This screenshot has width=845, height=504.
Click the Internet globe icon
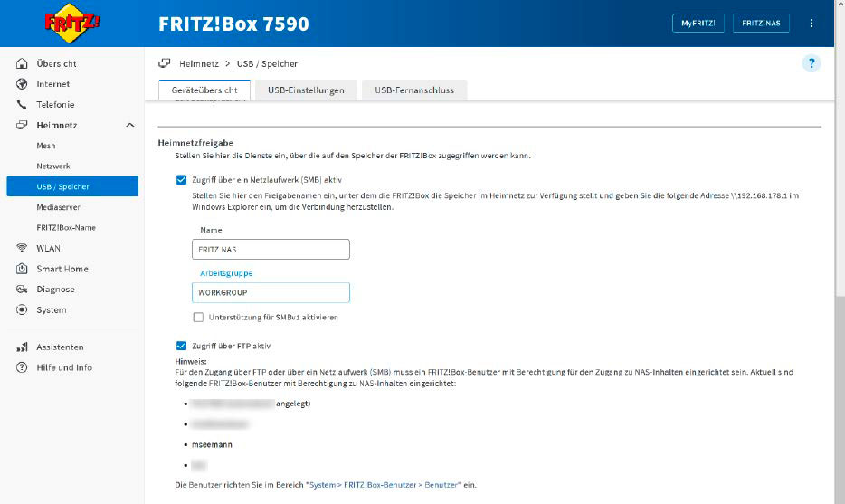pos(22,84)
